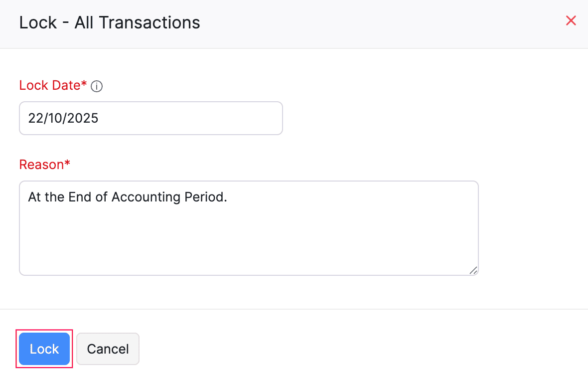Click the diagonal grip on the textarea corner
The width and height of the screenshot is (588, 383).
[473, 270]
